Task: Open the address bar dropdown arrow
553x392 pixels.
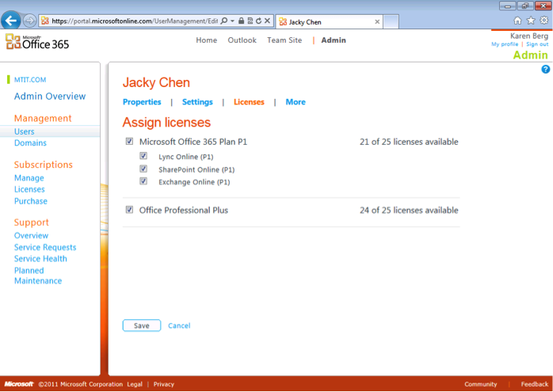Action: click(232, 21)
